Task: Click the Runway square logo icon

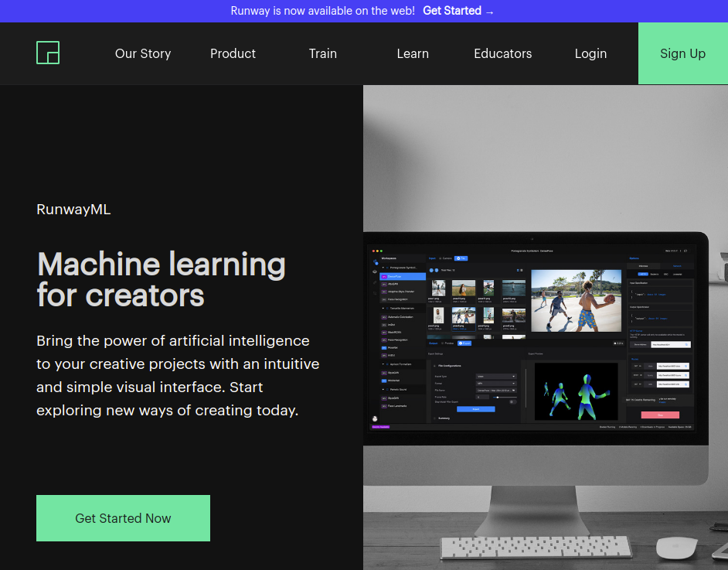Action: [x=48, y=53]
